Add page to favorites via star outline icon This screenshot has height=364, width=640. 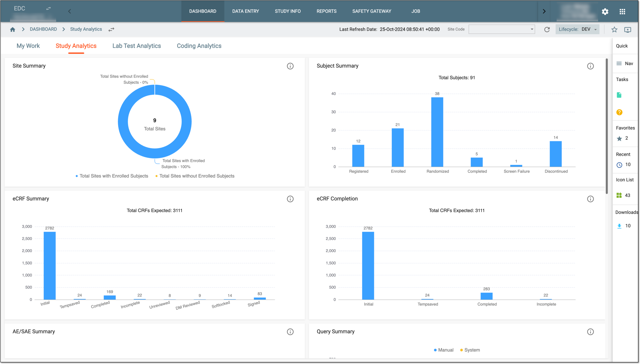pos(614,30)
